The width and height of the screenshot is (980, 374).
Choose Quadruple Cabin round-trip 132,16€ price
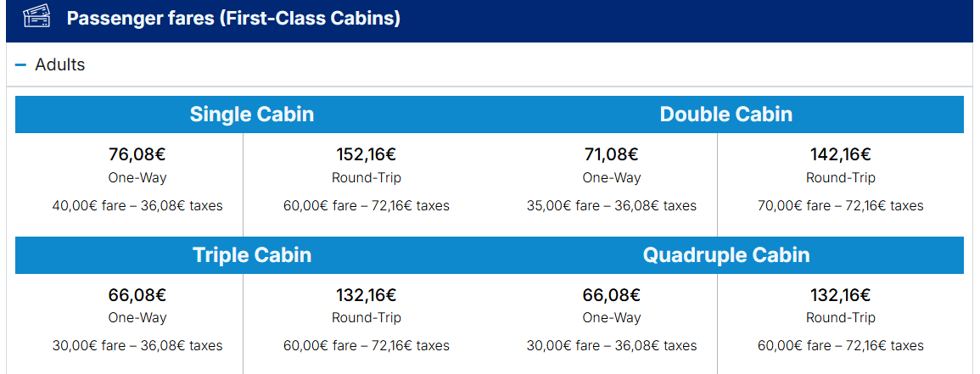(841, 294)
